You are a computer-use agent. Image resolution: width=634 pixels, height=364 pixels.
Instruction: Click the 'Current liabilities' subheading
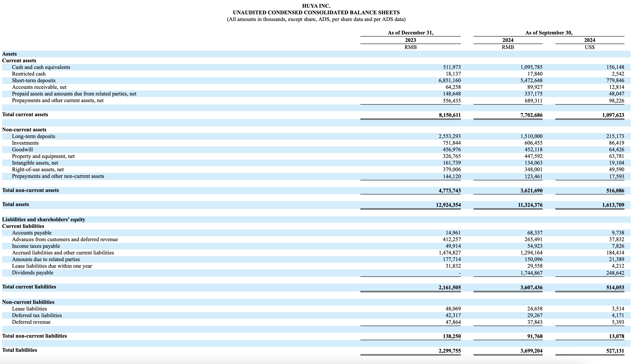(23, 226)
